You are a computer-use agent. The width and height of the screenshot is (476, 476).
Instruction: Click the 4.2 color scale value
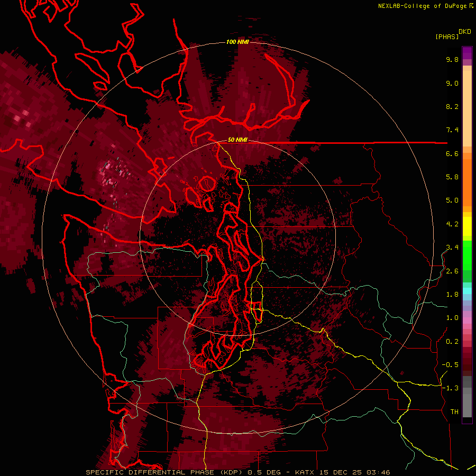(452, 224)
